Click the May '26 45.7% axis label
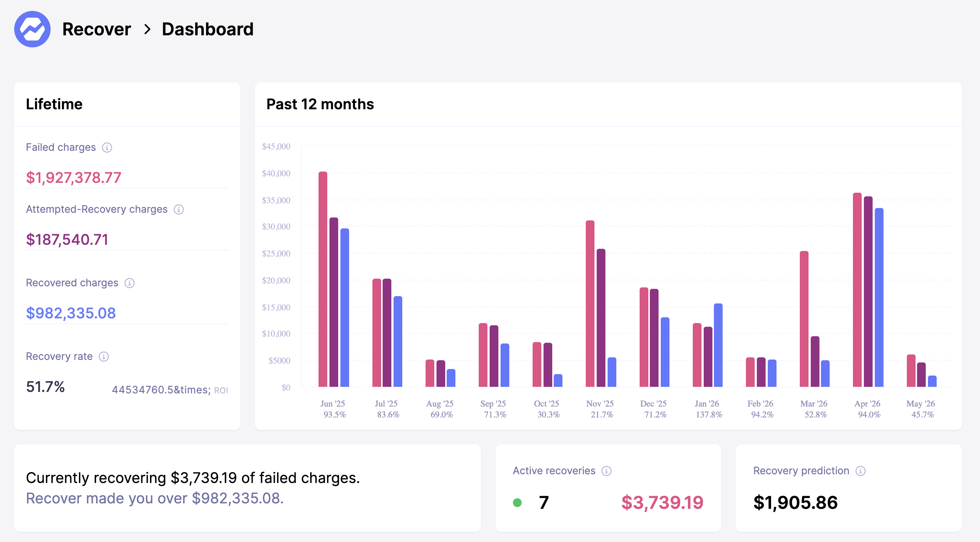This screenshot has height=542, width=980. [x=921, y=409]
